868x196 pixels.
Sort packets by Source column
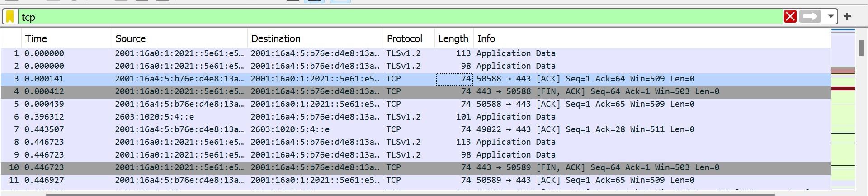click(x=179, y=38)
